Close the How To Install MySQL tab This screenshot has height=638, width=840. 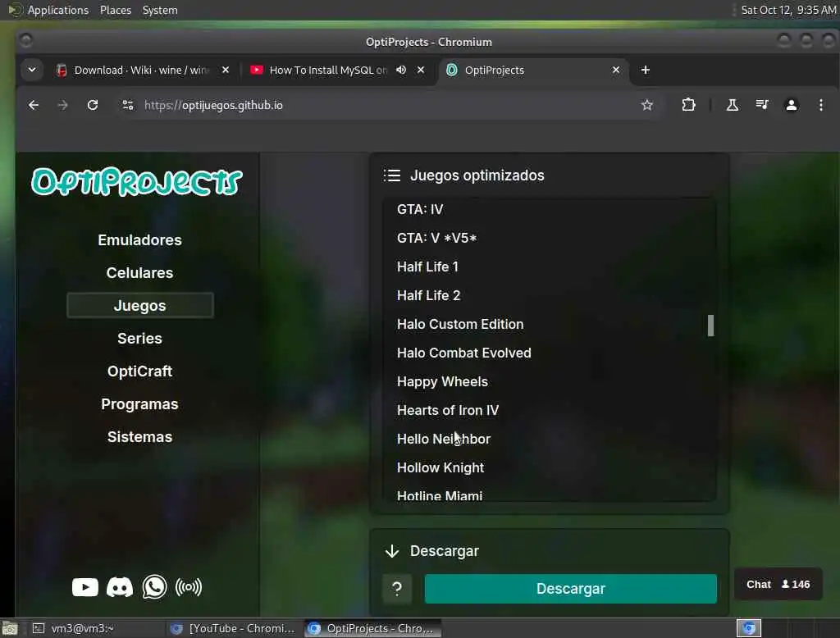point(421,70)
